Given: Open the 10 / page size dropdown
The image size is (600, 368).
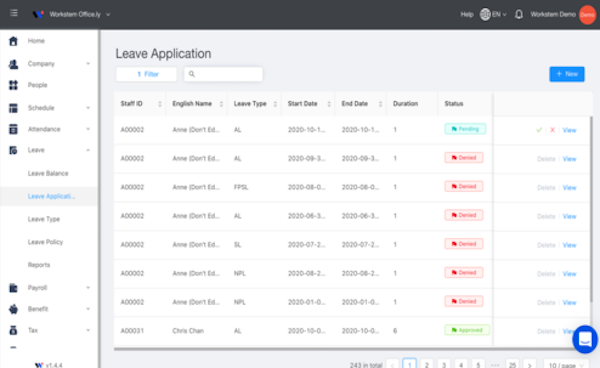Looking at the screenshot, I should (x=566, y=365).
